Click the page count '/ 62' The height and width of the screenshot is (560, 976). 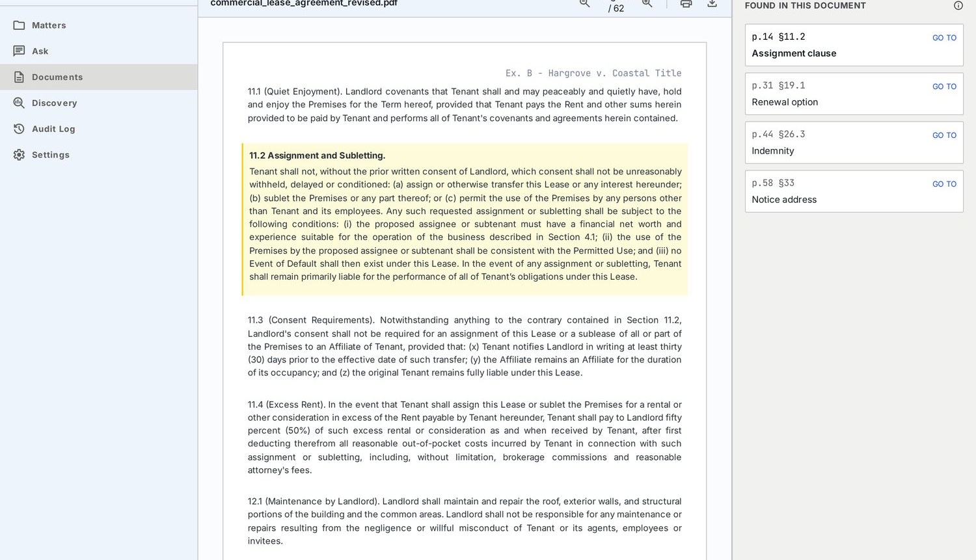click(x=616, y=8)
